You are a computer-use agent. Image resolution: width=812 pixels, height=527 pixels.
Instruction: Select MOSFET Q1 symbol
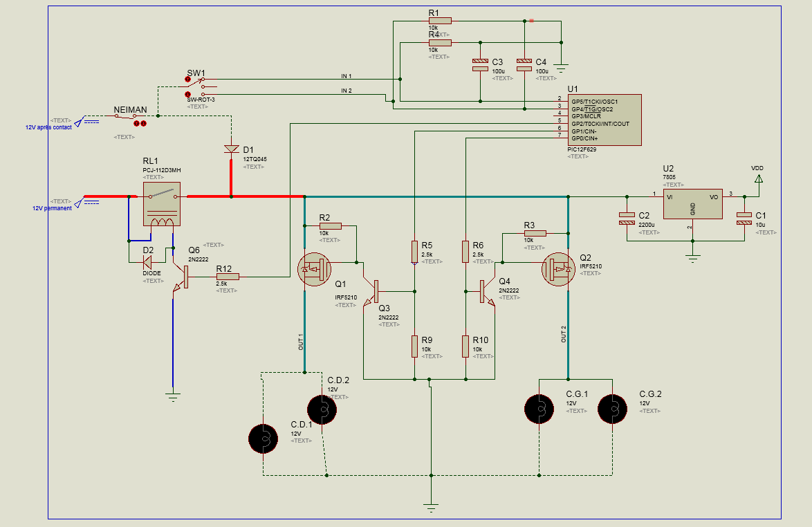click(314, 269)
